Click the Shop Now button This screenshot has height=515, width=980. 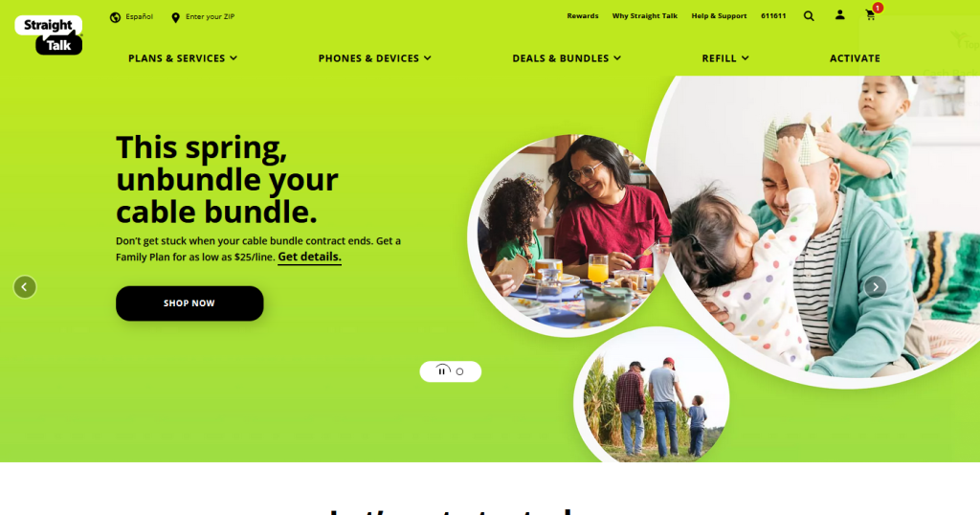(189, 303)
